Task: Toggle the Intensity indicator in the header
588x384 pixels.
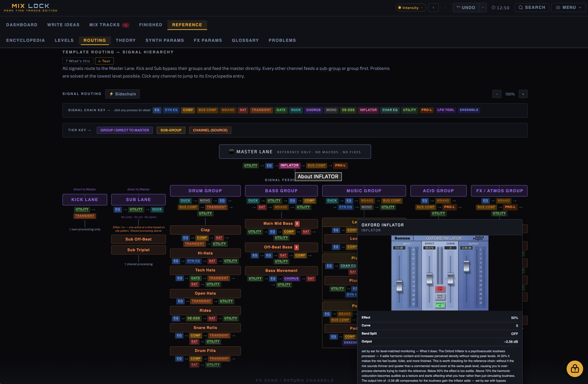Action: tap(409, 7)
